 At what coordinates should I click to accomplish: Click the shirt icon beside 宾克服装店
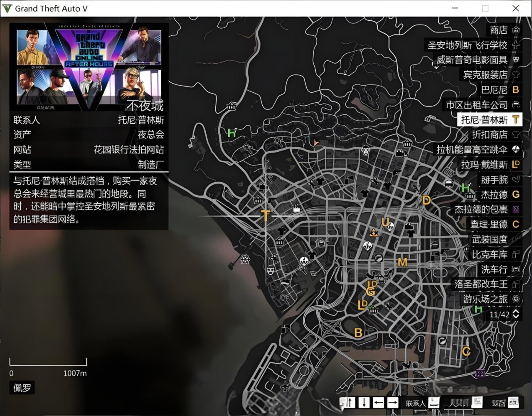click(x=516, y=75)
